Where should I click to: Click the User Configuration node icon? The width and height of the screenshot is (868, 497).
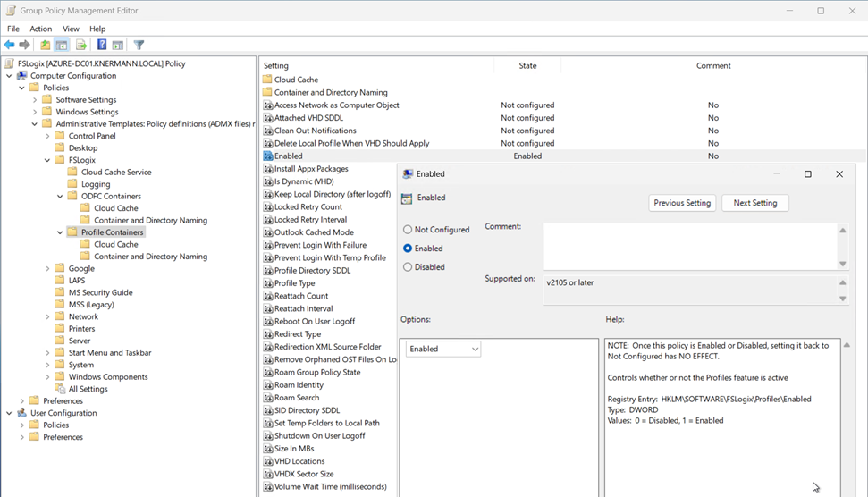(x=22, y=413)
